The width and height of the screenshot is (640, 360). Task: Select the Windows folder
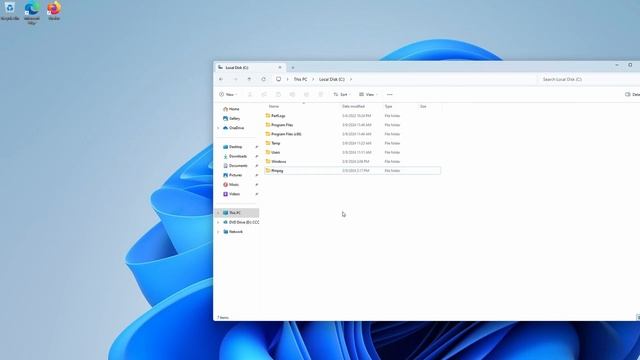pyautogui.click(x=353, y=162)
